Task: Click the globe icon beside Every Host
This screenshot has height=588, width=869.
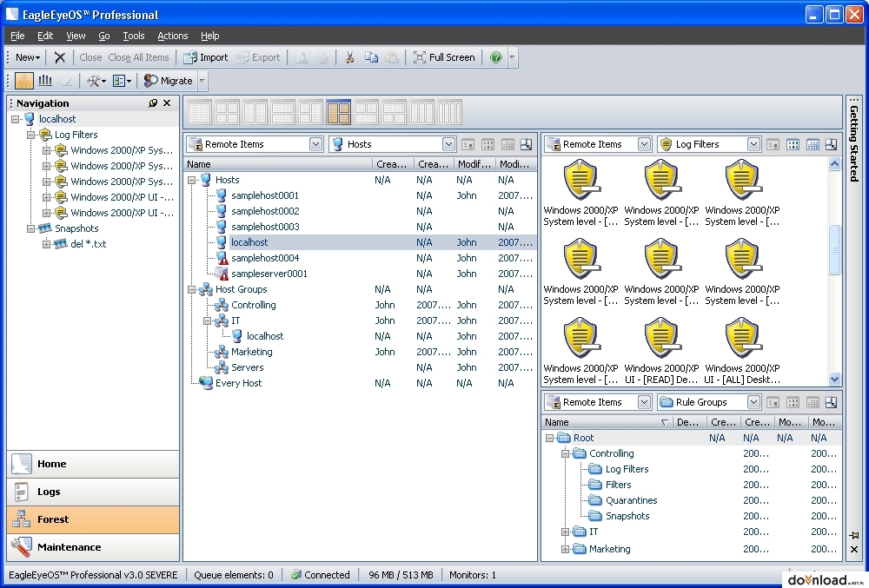Action: [206, 382]
